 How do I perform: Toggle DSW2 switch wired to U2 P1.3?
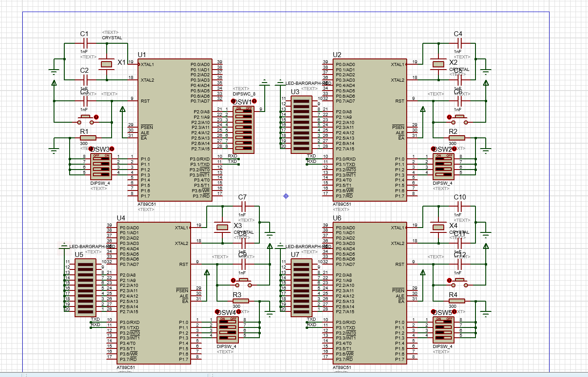pyautogui.click(x=443, y=174)
